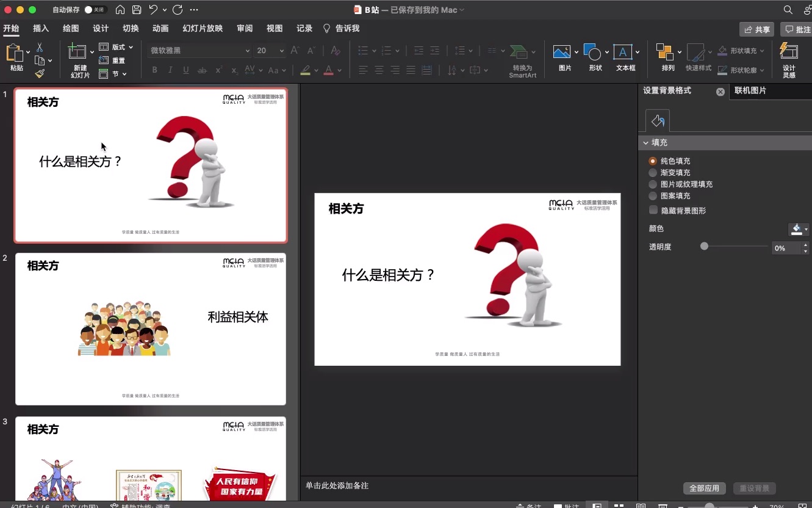The height and width of the screenshot is (508, 812).
Task: Select the paint bucket Fill tab icon
Action: pyautogui.click(x=658, y=120)
